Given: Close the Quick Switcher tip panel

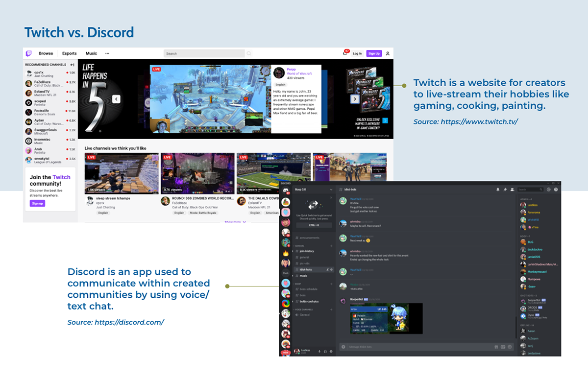Looking at the screenshot, I should coord(331,197).
